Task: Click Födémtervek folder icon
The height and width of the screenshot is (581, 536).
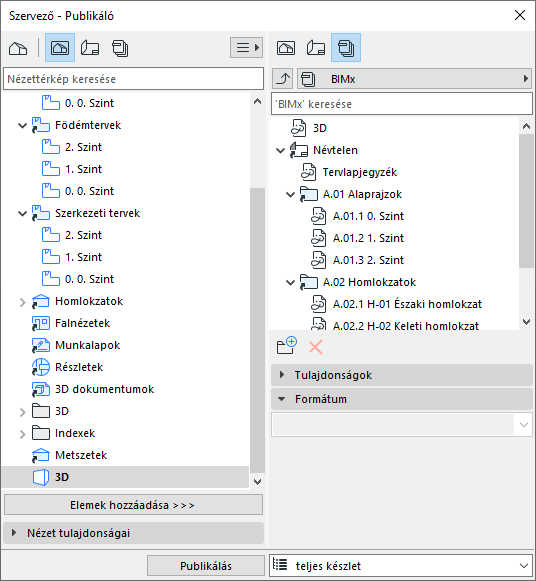Action: click(41, 125)
